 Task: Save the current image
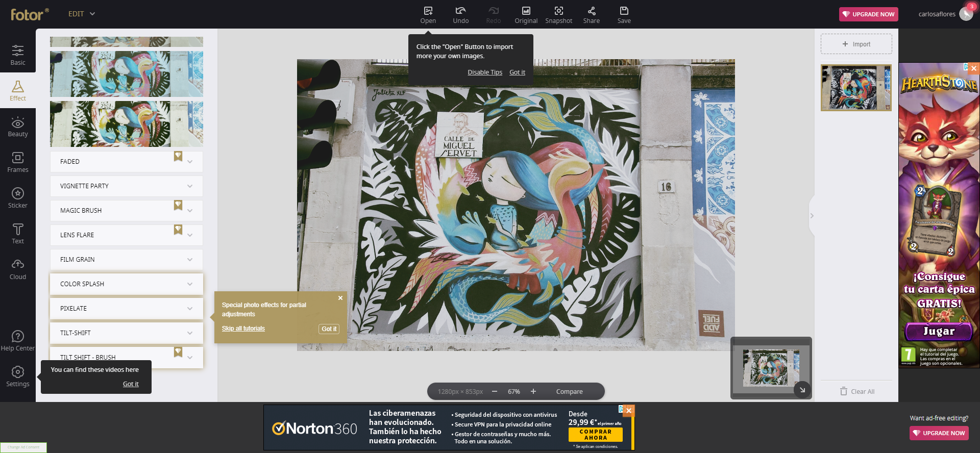[x=624, y=14]
